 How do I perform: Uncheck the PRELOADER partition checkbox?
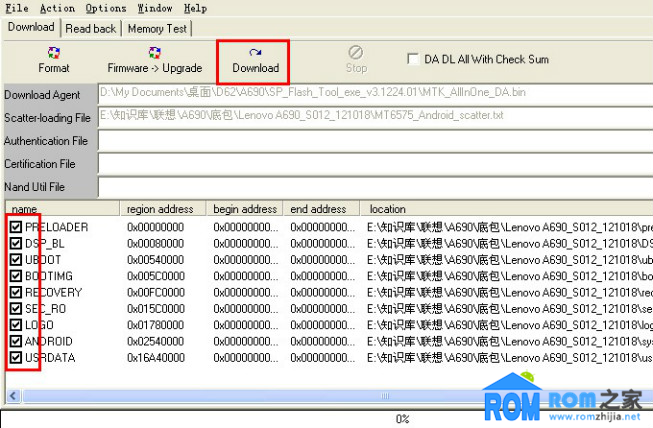point(15,227)
